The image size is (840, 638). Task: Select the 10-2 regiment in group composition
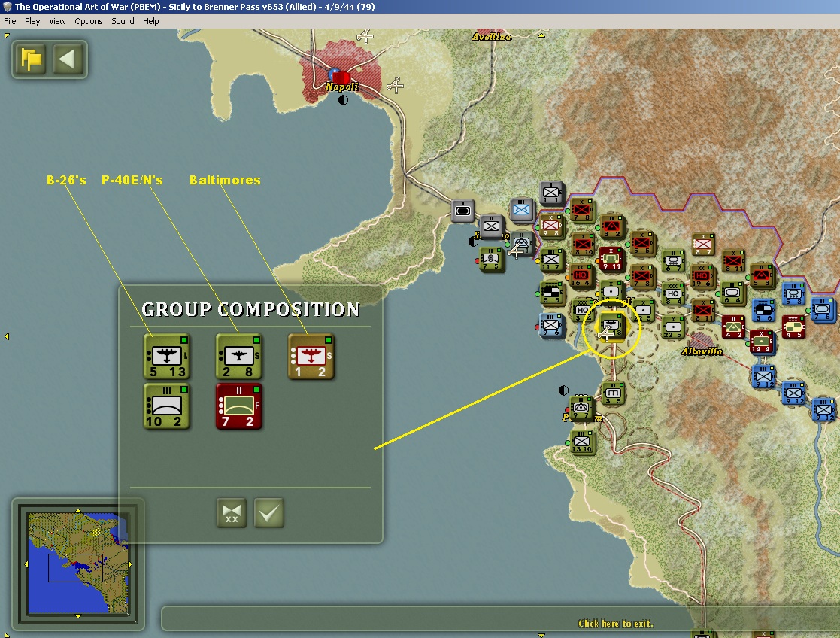pyautogui.click(x=167, y=406)
